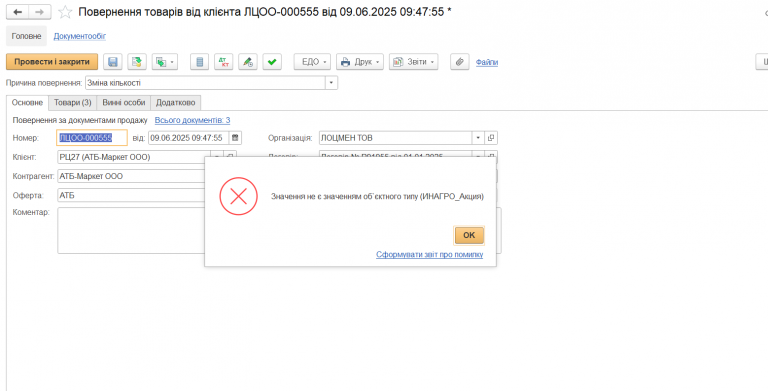This screenshot has width=768, height=391.
Task: Click the Оферта field АТБ
Action: [x=131, y=195]
